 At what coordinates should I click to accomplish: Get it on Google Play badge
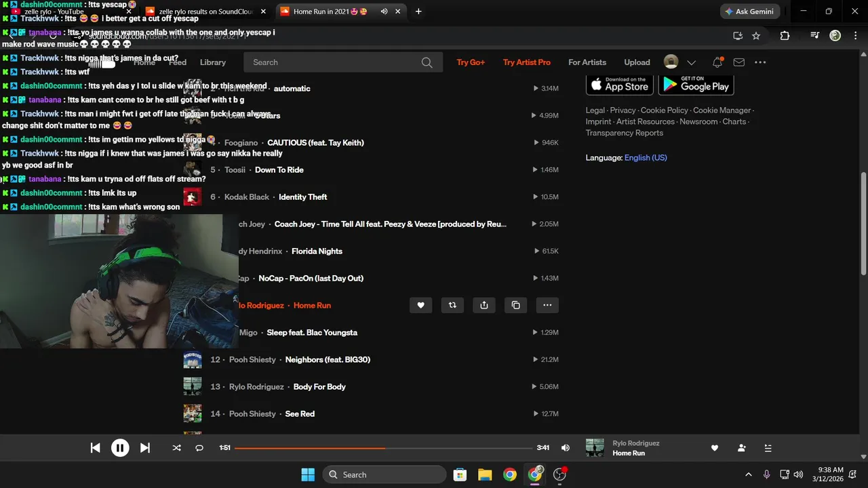point(696,84)
